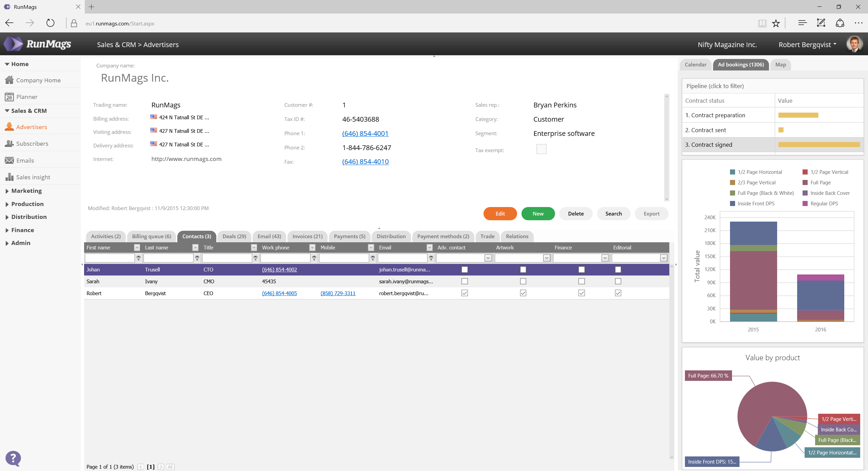
Task: Click the browser favorites star icon
Action: (776, 23)
